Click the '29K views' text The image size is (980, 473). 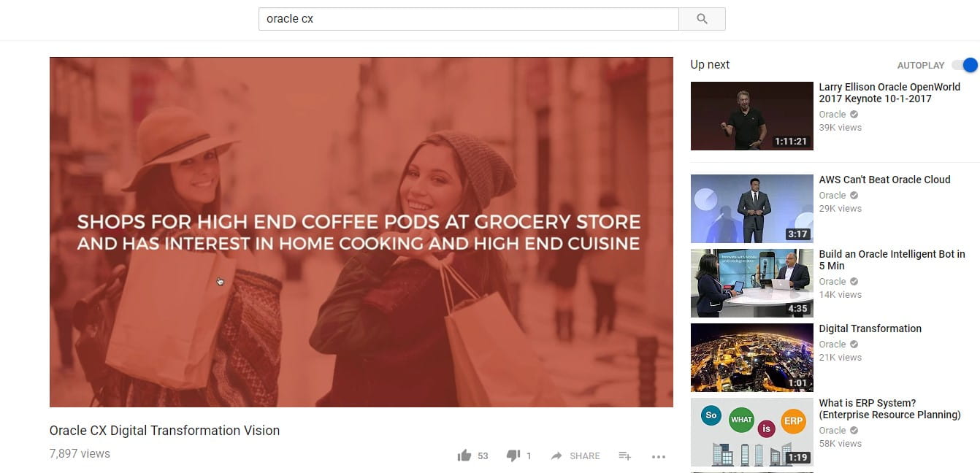[x=840, y=208]
